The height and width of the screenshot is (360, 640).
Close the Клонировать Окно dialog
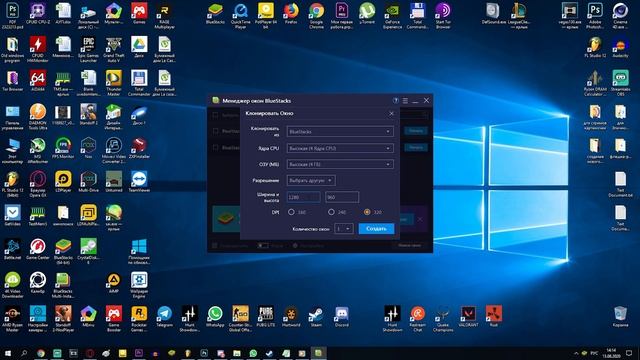tap(391, 113)
